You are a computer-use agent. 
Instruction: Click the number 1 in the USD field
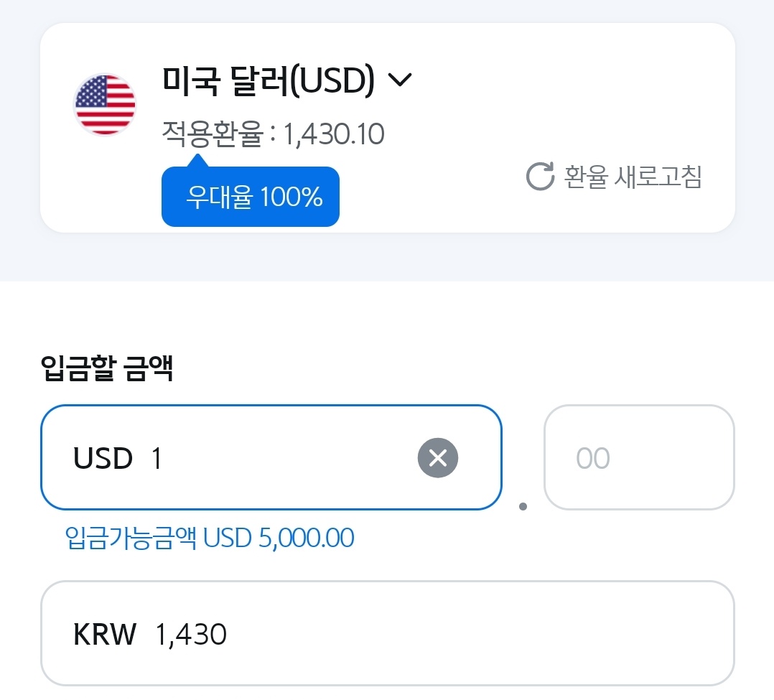tap(157, 458)
